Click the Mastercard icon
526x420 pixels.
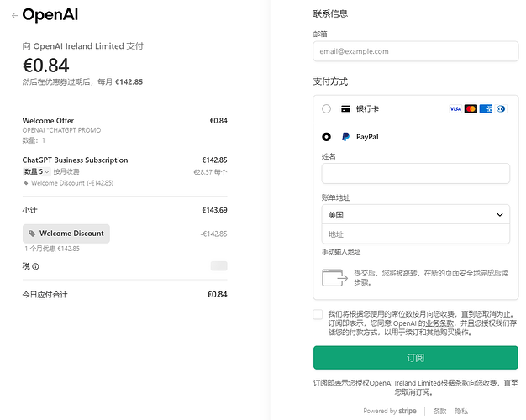click(x=471, y=108)
